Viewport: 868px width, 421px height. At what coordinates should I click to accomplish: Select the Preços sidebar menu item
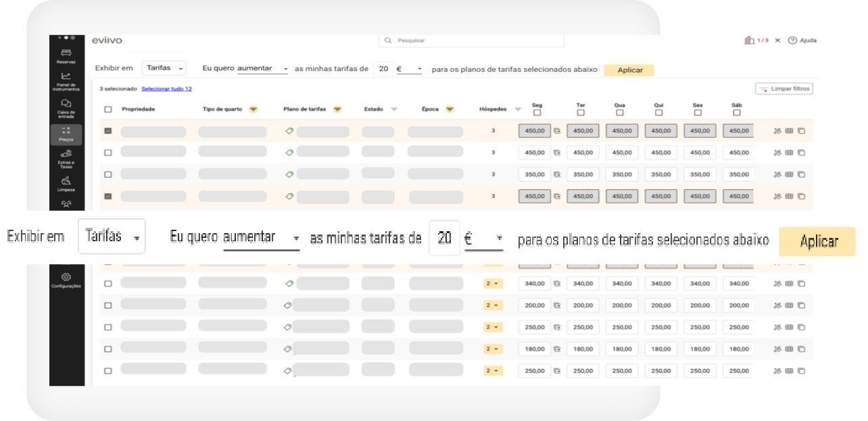tap(66, 134)
